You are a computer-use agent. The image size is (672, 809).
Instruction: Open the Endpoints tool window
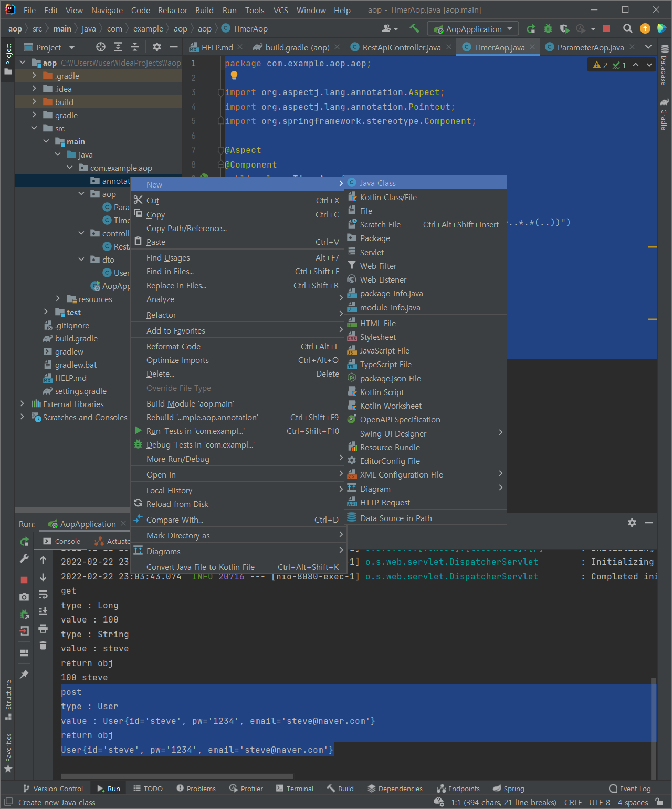tap(458, 789)
